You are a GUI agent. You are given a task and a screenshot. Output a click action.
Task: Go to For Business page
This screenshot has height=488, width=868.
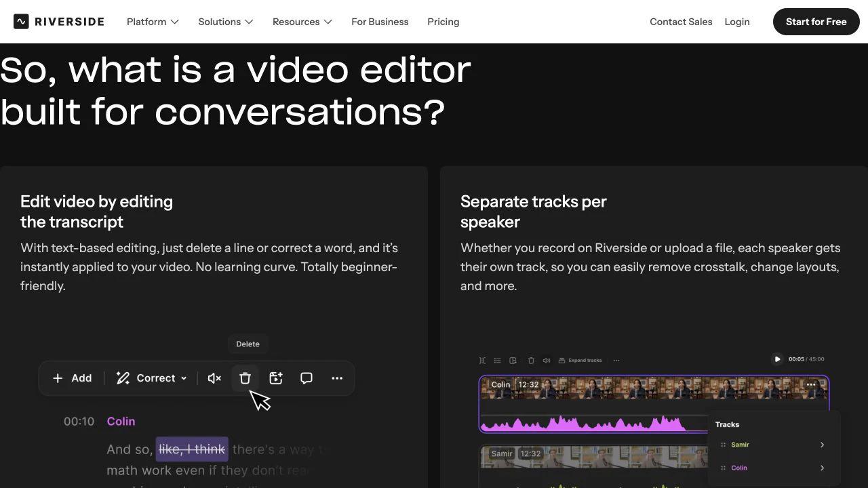point(380,22)
